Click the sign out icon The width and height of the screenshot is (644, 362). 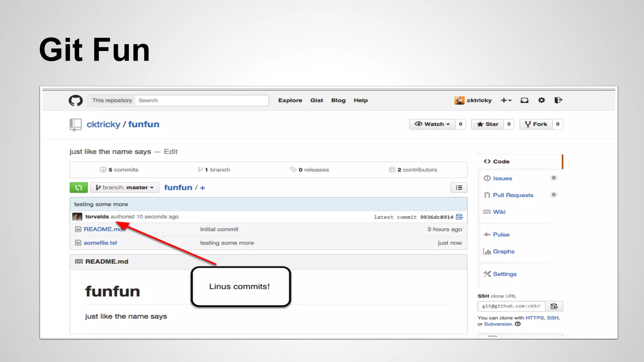558,101
